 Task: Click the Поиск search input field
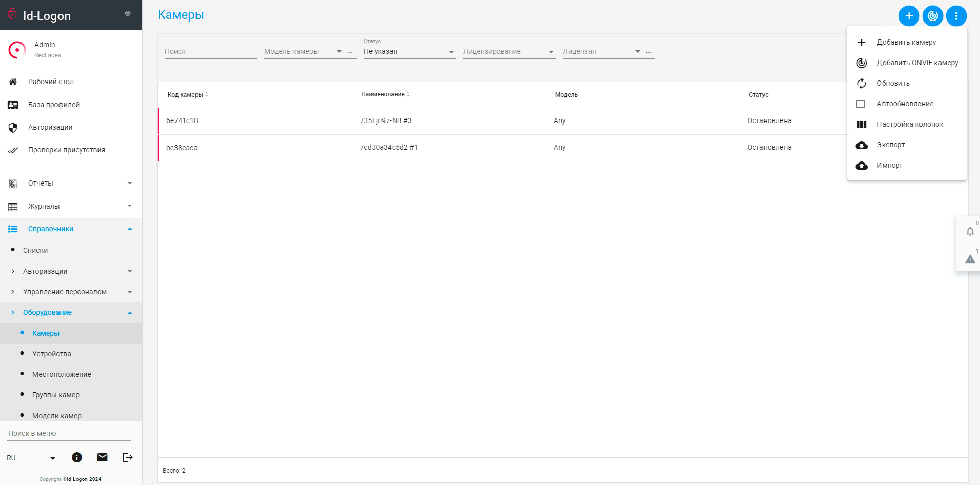[x=210, y=52]
